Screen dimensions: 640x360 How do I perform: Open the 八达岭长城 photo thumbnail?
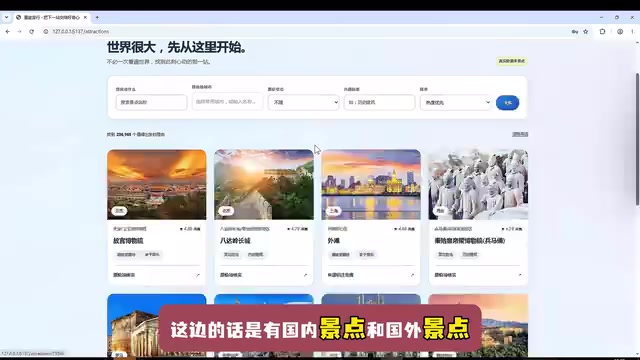(x=264, y=184)
